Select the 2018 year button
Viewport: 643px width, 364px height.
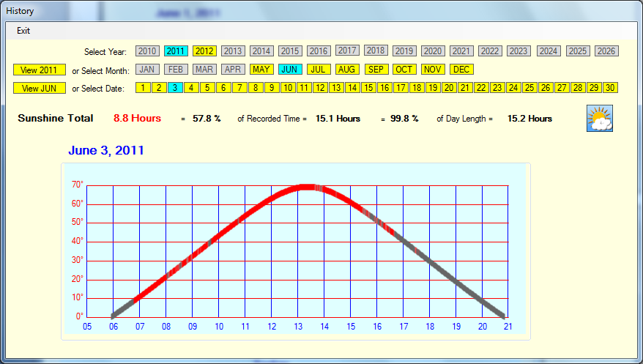[x=376, y=51]
